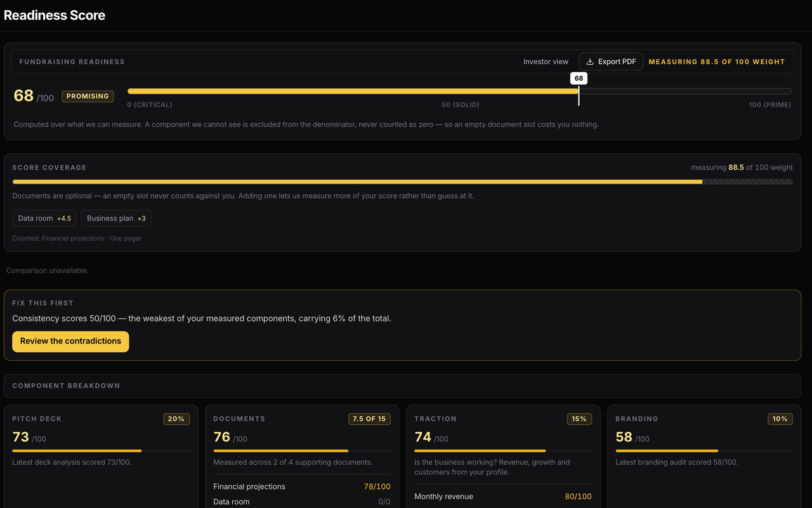Click the Traction score bar
This screenshot has height=508, width=812.
[503, 451]
